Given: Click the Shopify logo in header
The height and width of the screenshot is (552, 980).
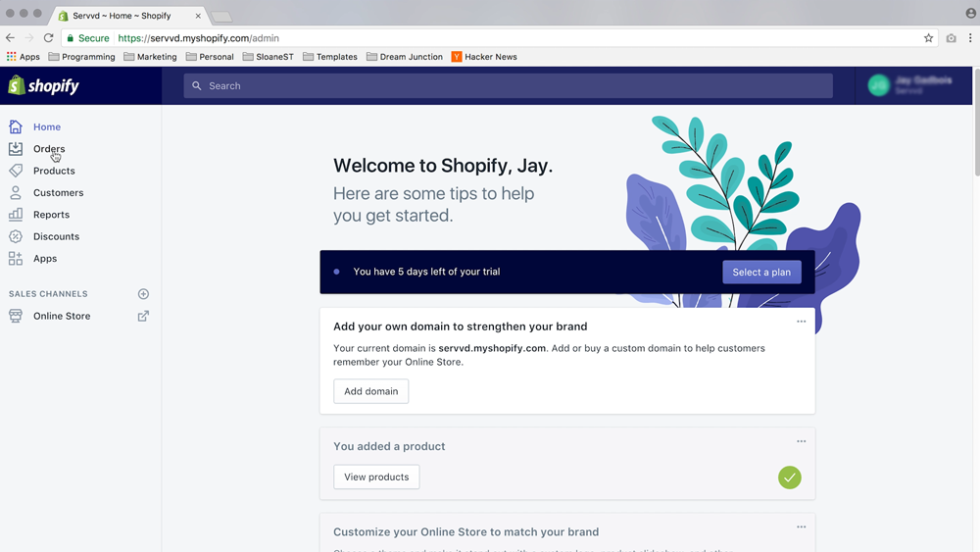Looking at the screenshot, I should click(x=43, y=85).
